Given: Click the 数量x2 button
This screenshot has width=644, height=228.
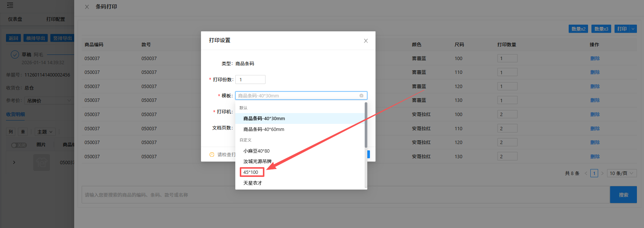Looking at the screenshot, I should [x=578, y=29].
